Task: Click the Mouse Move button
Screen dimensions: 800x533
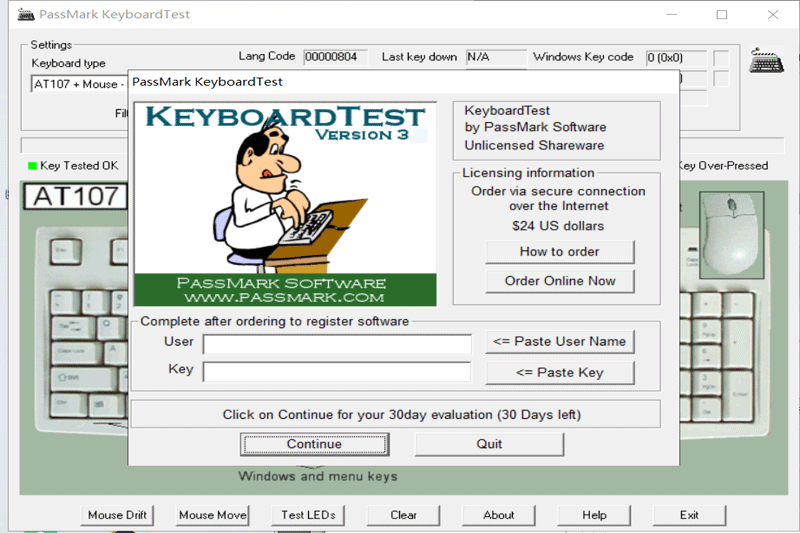Action: click(x=212, y=515)
